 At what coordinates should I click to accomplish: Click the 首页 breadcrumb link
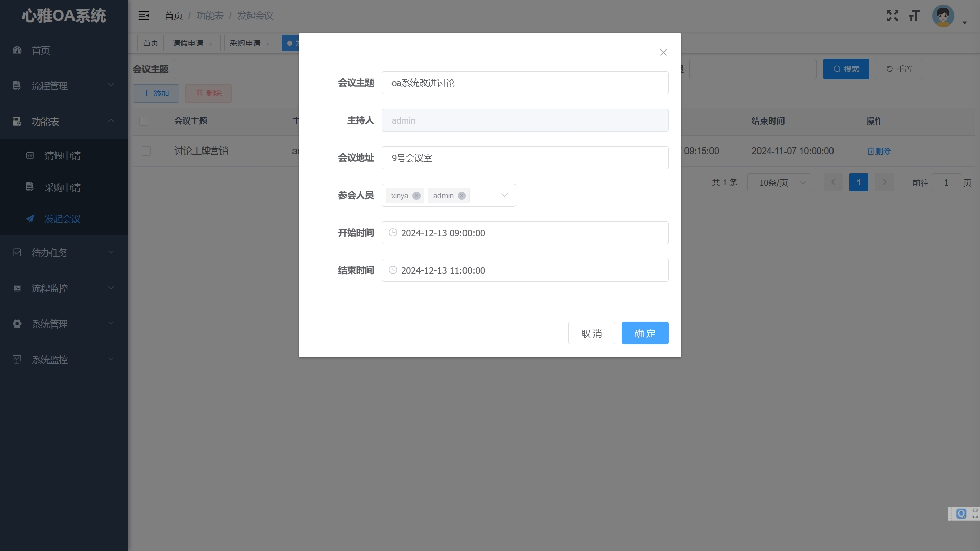pyautogui.click(x=174, y=16)
